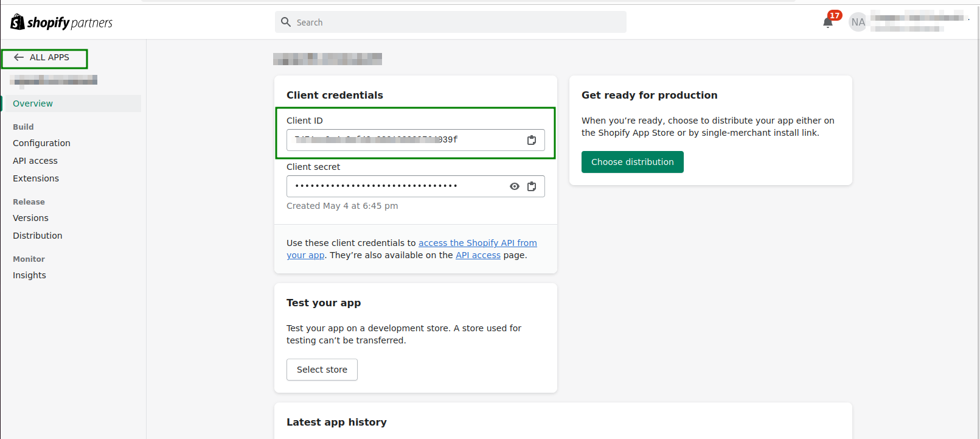
Task: Click the NA account avatar
Action: 858,23
